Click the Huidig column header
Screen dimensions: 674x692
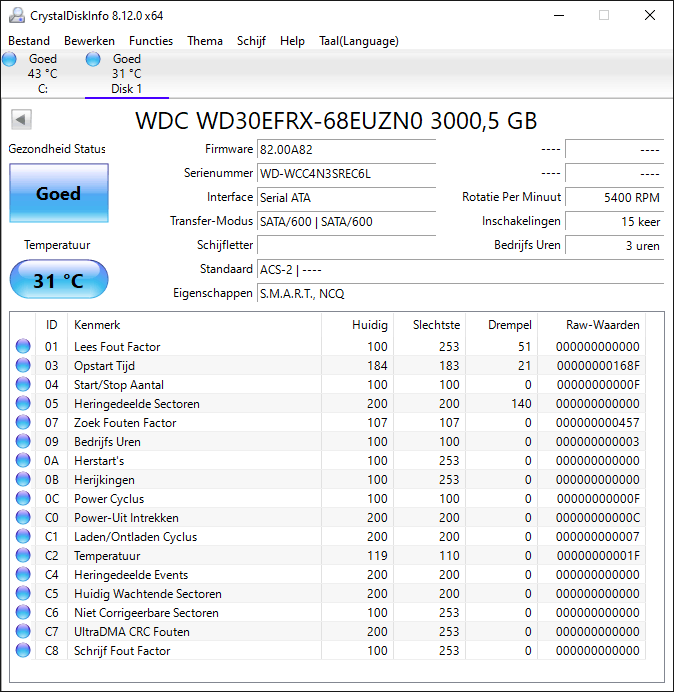click(x=358, y=325)
